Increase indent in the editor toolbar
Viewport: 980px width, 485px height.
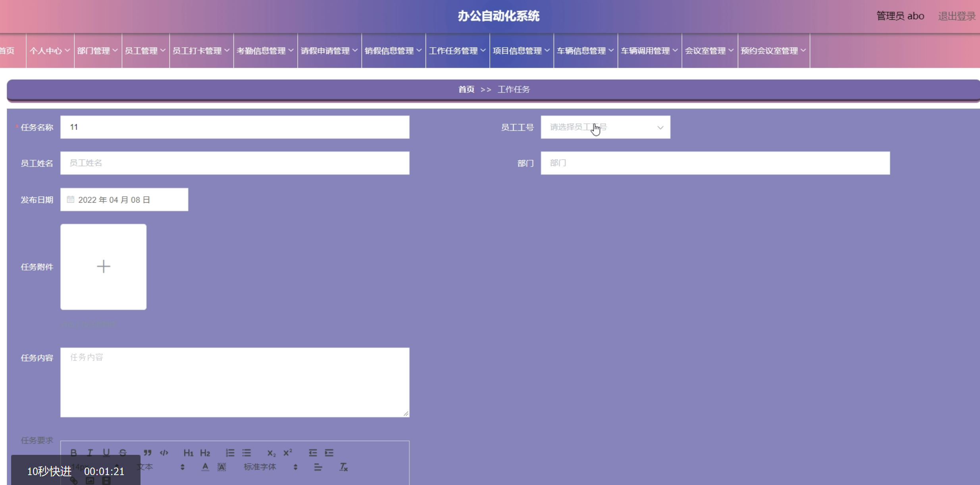(x=329, y=452)
